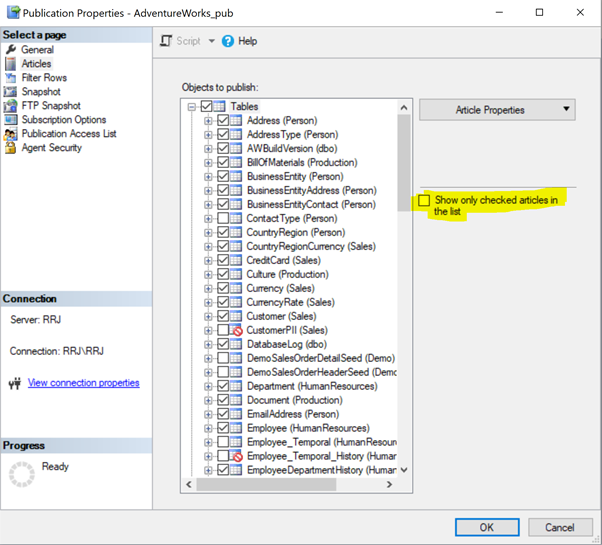Click the table icon of ContactType (Person)
This screenshot has width=602, height=545.
click(x=236, y=218)
